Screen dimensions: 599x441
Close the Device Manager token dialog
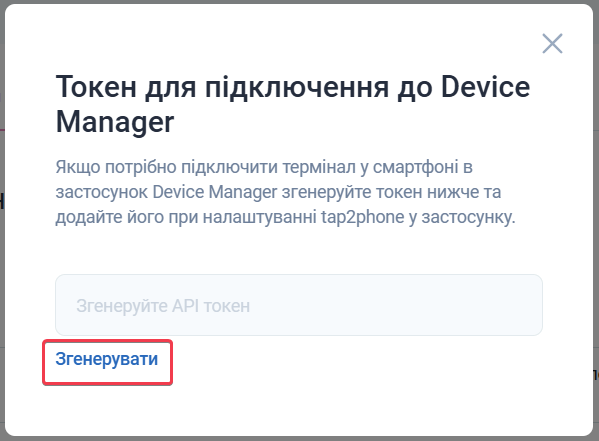click(x=552, y=43)
